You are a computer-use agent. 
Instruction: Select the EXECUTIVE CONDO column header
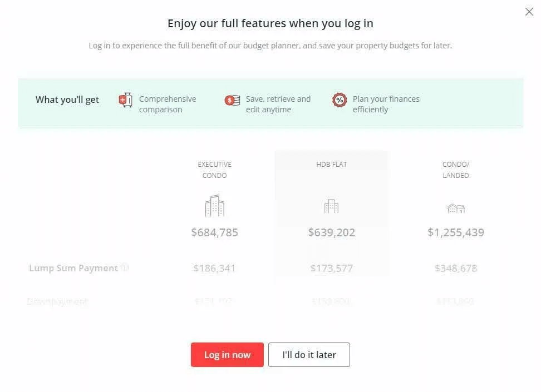pos(214,170)
